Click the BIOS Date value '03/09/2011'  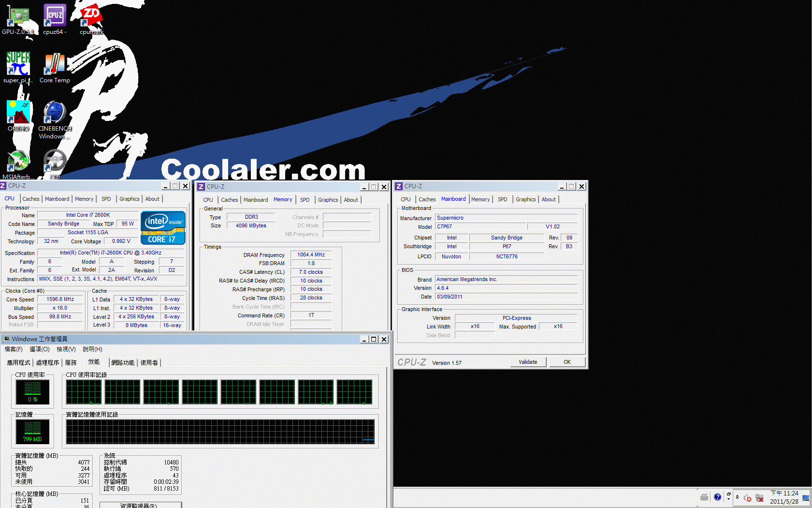[x=506, y=297]
